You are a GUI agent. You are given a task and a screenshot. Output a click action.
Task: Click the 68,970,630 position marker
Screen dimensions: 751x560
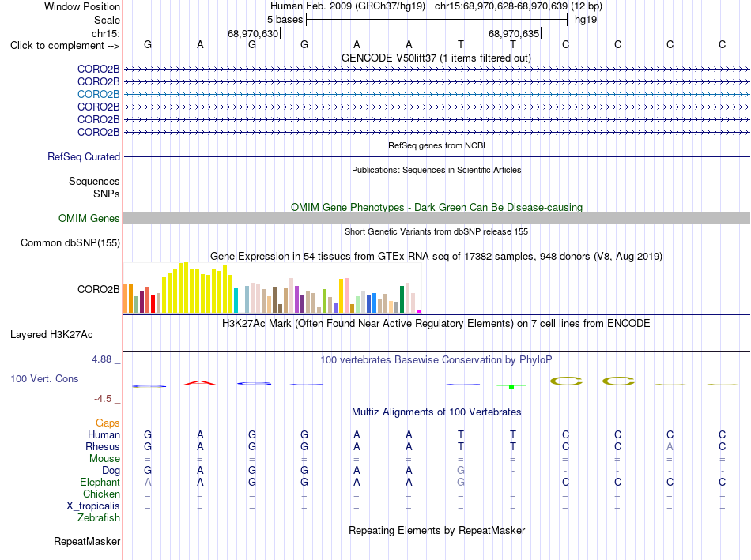[x=253, y=33]
